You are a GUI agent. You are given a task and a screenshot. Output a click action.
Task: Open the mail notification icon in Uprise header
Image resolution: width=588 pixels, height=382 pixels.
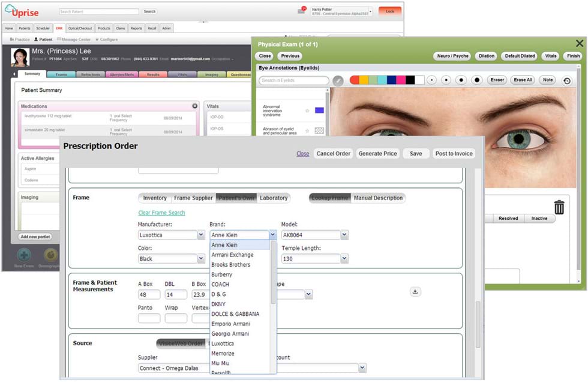tap(301, 10)
